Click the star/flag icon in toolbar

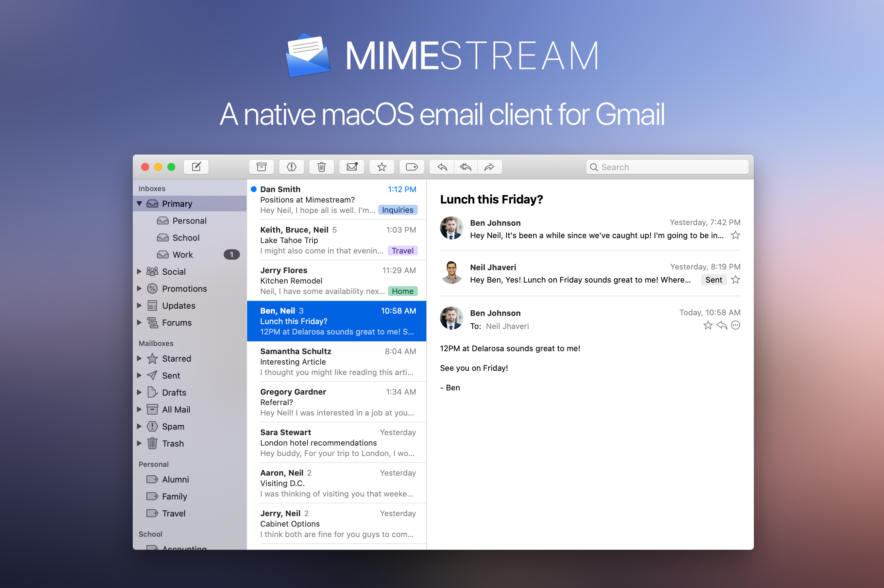(x=380, y=166)
